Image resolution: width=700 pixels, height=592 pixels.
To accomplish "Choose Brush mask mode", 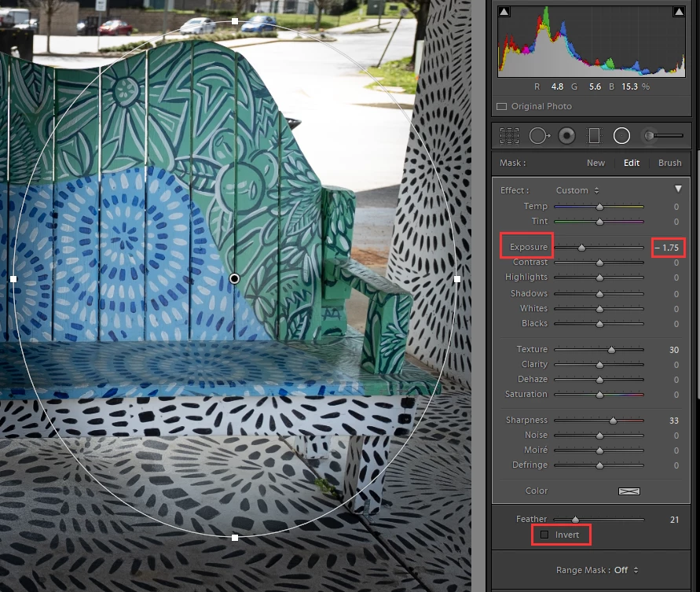I will point(669,163).
